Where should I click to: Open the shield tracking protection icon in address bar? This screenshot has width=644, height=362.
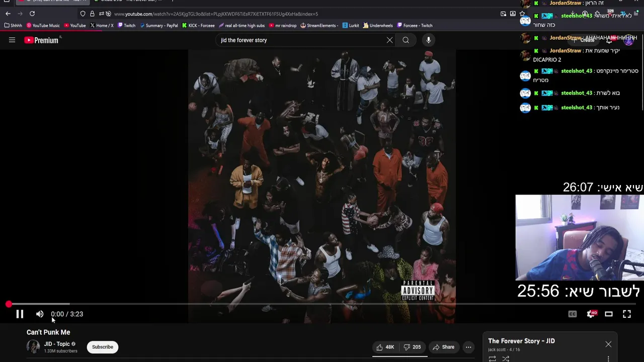coord(83,14)
